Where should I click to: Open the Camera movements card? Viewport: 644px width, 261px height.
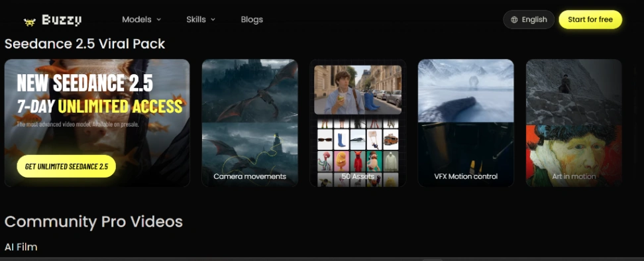[250, 123]
